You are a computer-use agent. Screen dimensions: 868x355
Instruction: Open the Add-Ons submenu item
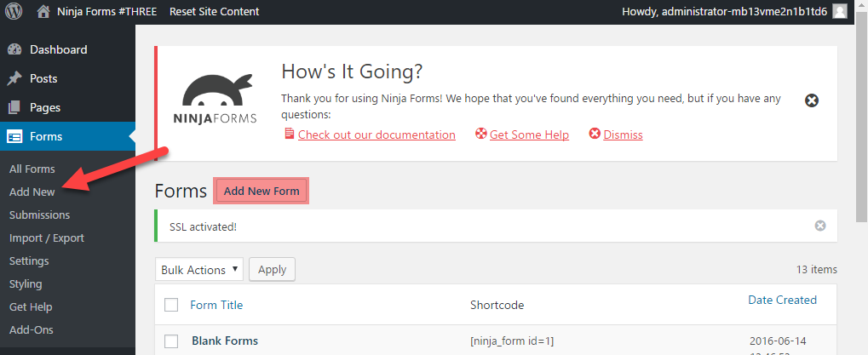click(31, 329)
